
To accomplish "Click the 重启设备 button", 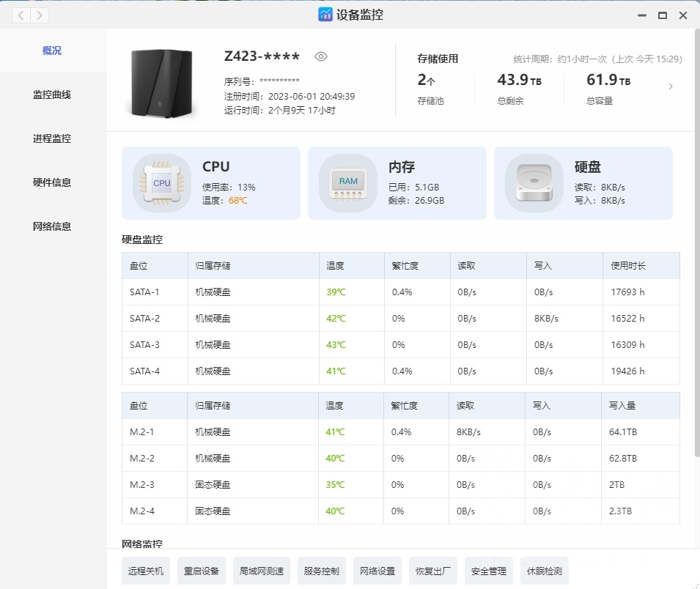I will (202, 571).
